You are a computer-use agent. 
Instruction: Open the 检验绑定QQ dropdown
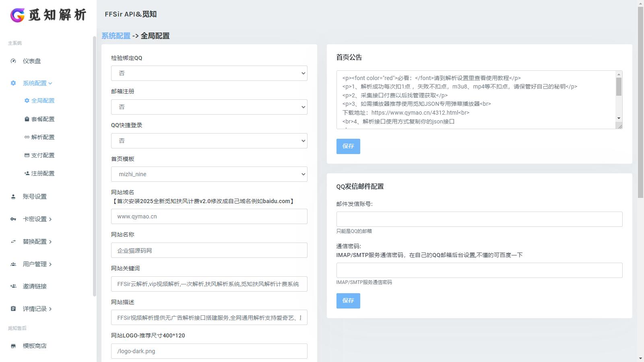[x=209, y=73]
